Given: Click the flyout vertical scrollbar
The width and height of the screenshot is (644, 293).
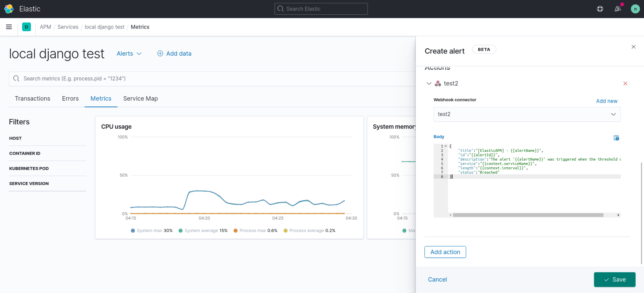Looking at the screenshot, I should click(642, 213).
